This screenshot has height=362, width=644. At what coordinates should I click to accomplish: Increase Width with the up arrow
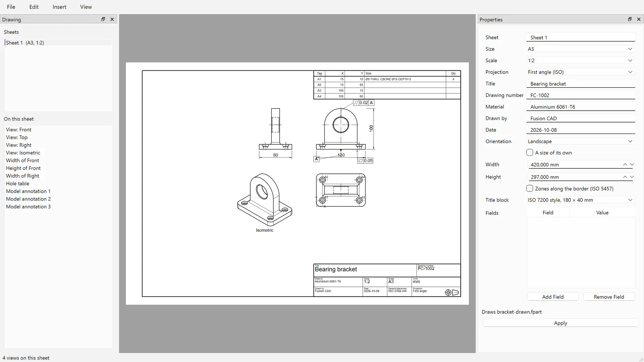625,165
